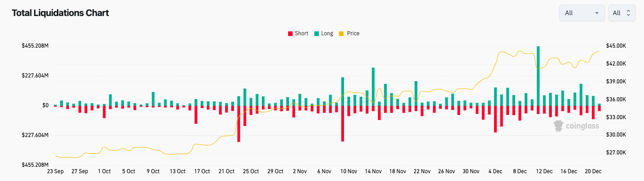
Task: Click the 20 Dec date label
Action: (x=593, y=171)
